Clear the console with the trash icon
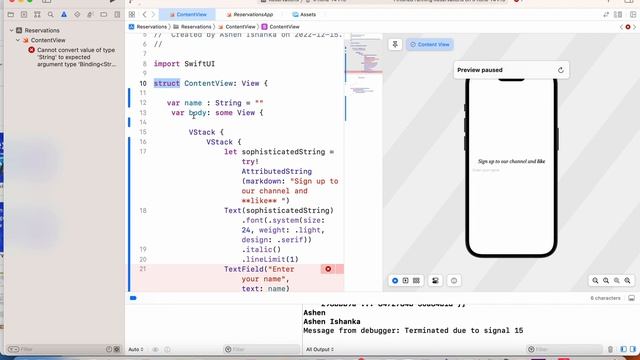640x360 pixels. [x=610, y=349]
